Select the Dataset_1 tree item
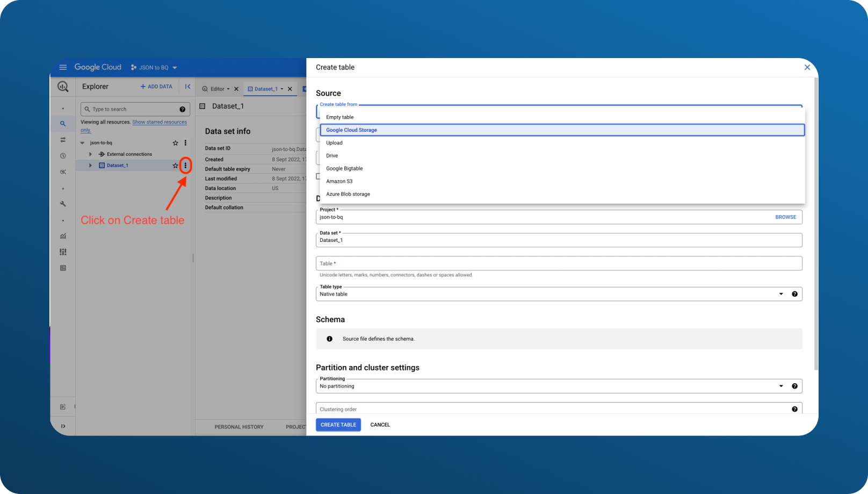 [x=118, y=166]
